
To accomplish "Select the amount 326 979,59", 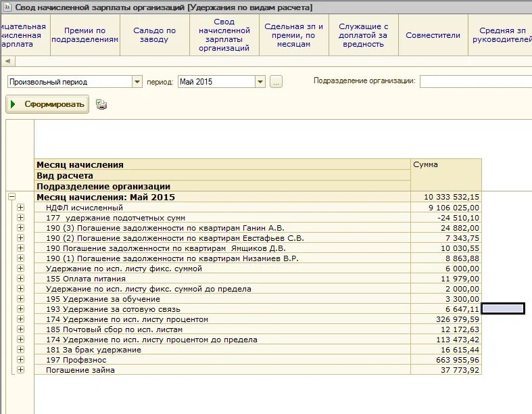I will coord(446,319).
